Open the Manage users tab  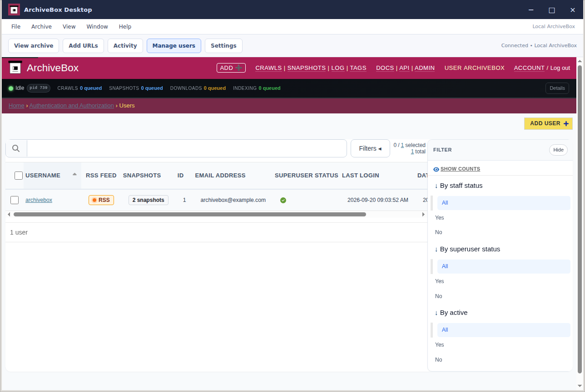click(x=174, y=46)
